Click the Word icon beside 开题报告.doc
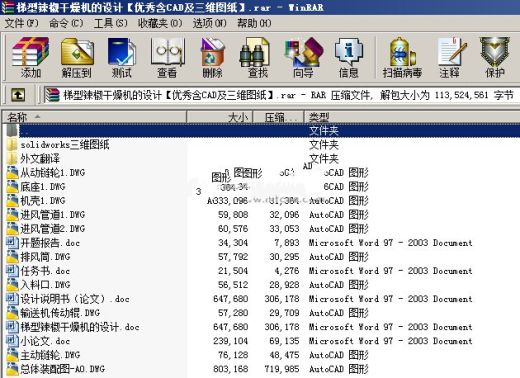Viewport: 520px width, 378px height. coord(12,243)
